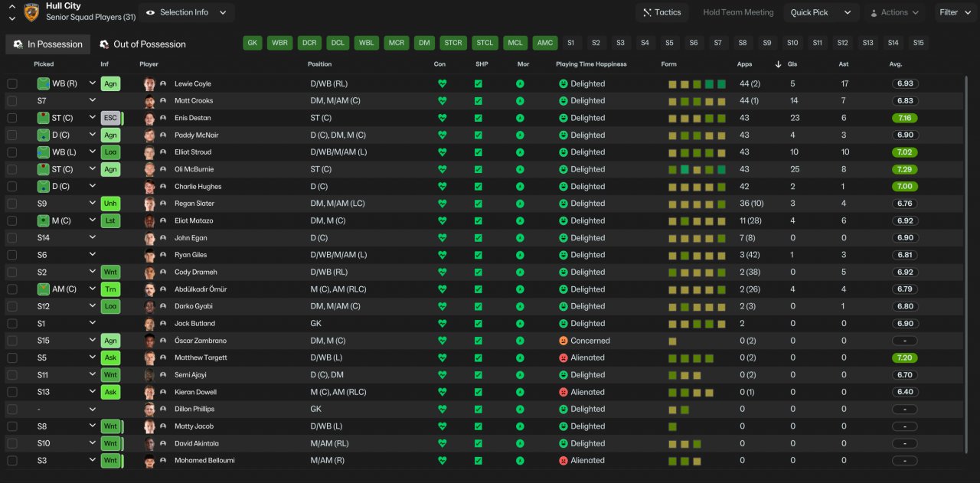
Task: Tick the checkbox for Jack Butland
Action: (x=12, y=324)
